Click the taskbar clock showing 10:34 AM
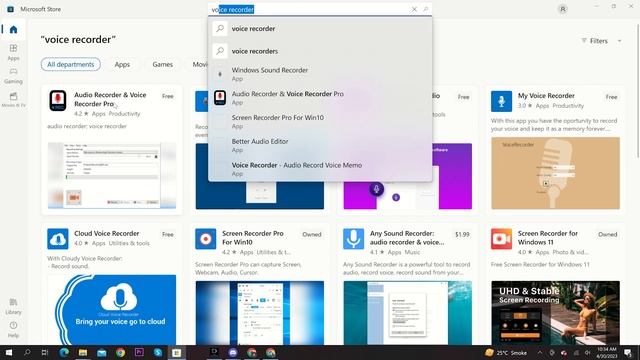 pyautogui.click(x=607, y=353)
